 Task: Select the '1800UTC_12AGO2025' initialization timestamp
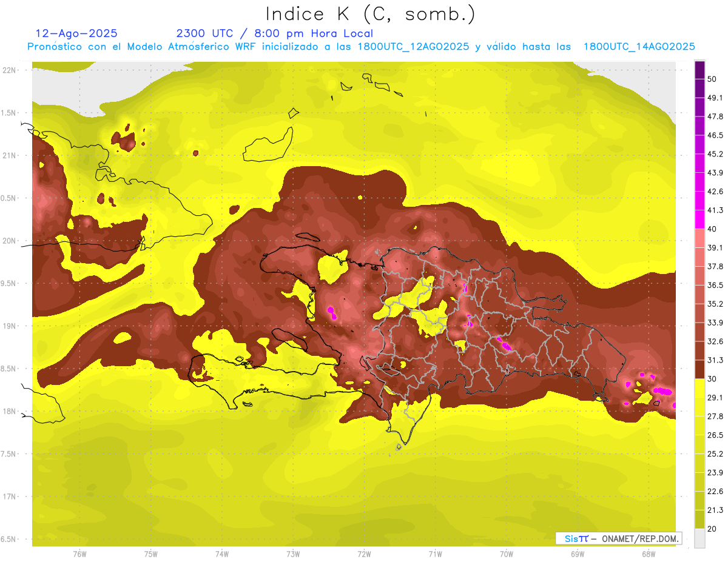pos(413,47)
